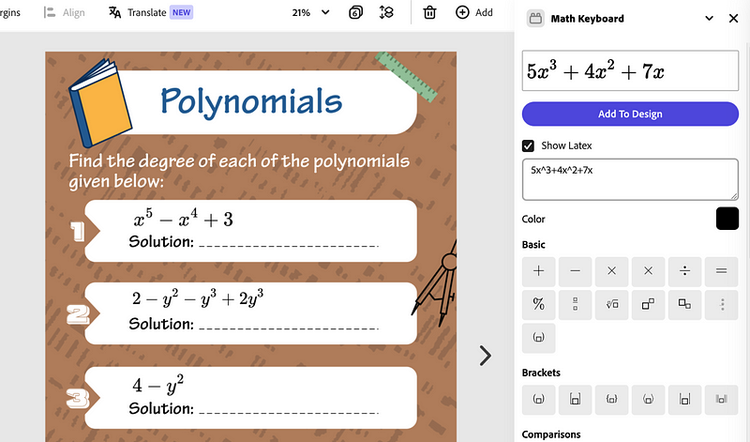Insert the superscript exponent template
The height and width of the screenshot is (442, 750).
pyautogui.click(x=648, y=304)
